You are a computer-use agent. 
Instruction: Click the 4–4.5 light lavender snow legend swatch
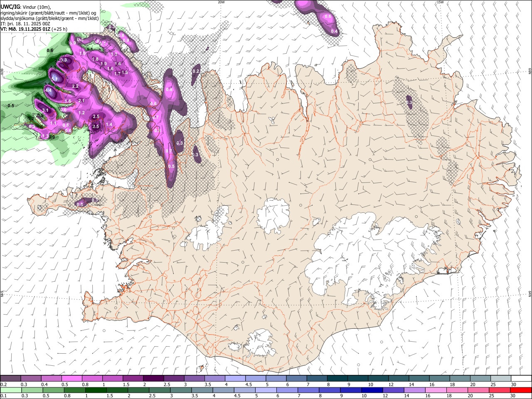(x=235, y=379)
